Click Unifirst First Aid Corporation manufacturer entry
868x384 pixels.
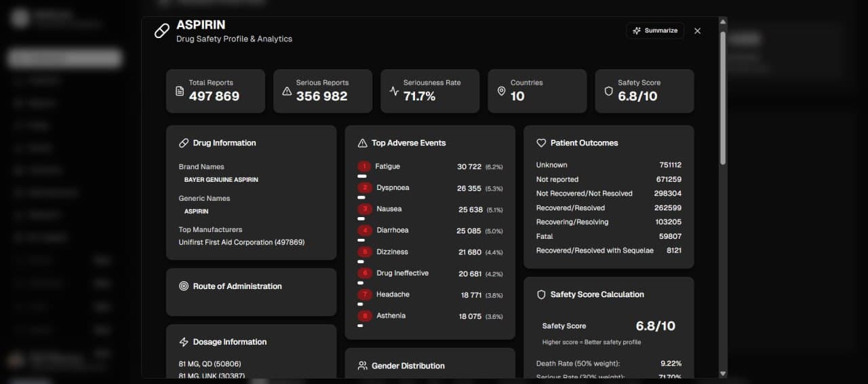241,242
